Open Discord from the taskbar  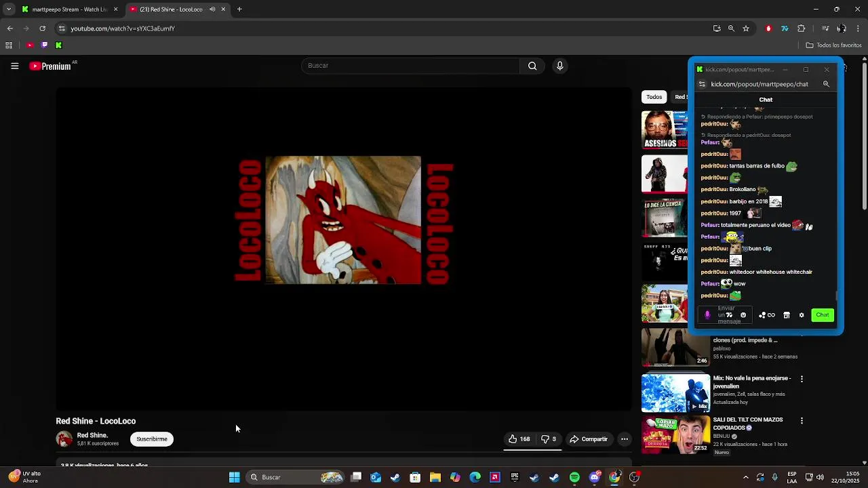pyautogui.click(x=595, y=477)
